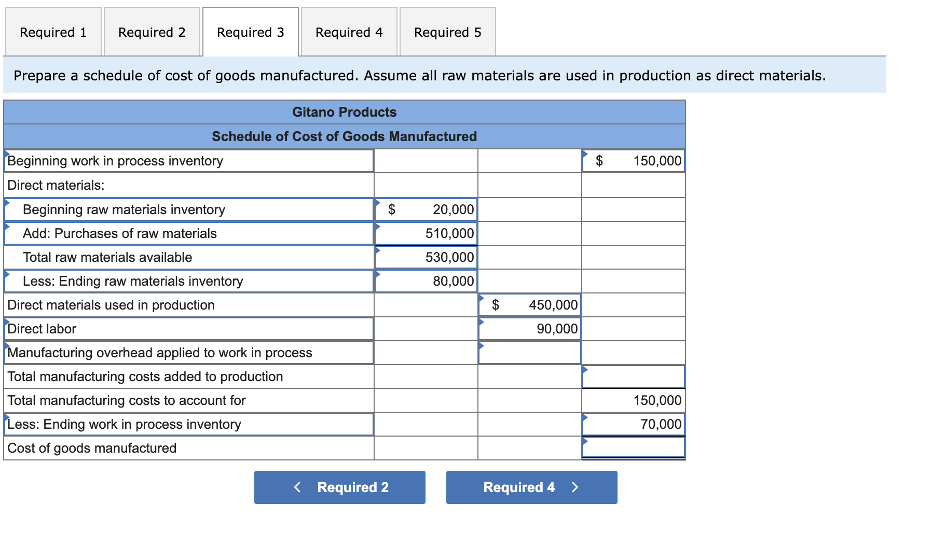This screenshot has width=932, height=560.
Task: Edit the 70,000 ending WIP amount field
Action: click(x=633, y=424)
